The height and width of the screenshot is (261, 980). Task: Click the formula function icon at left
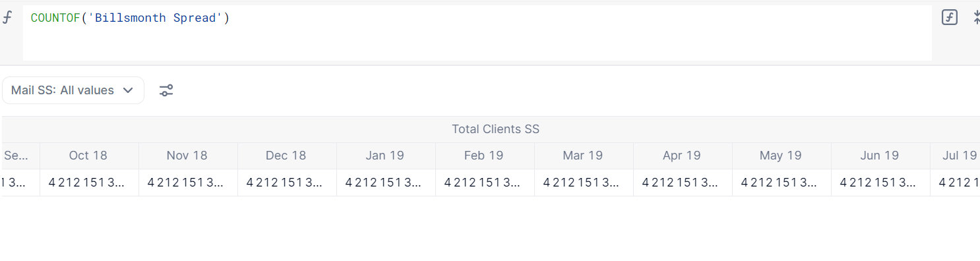(7, 18)
